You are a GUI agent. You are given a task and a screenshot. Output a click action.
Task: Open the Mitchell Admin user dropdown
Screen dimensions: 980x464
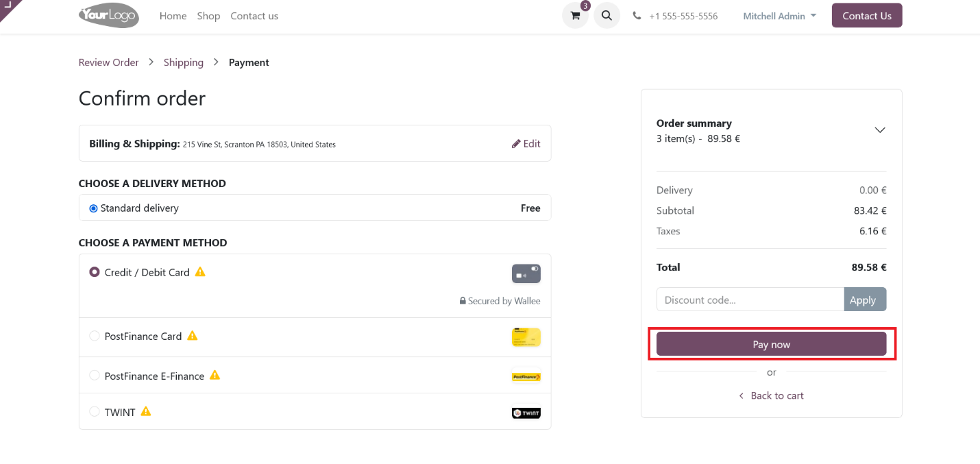tap(779, 16)
